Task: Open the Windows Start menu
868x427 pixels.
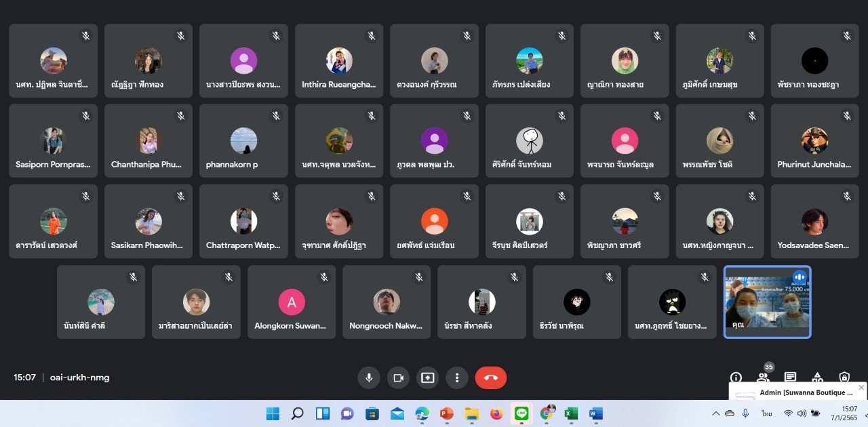Action: tap(272, 413)
